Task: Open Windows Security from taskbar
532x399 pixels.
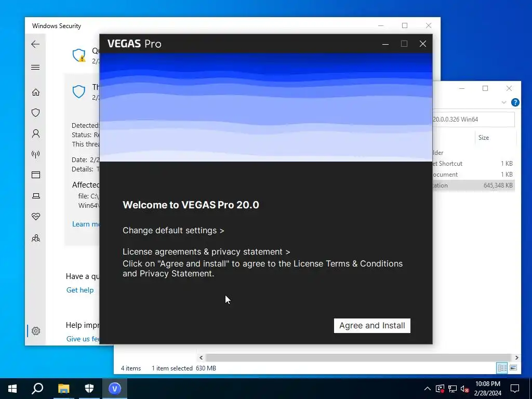Action: click(89, 389)
